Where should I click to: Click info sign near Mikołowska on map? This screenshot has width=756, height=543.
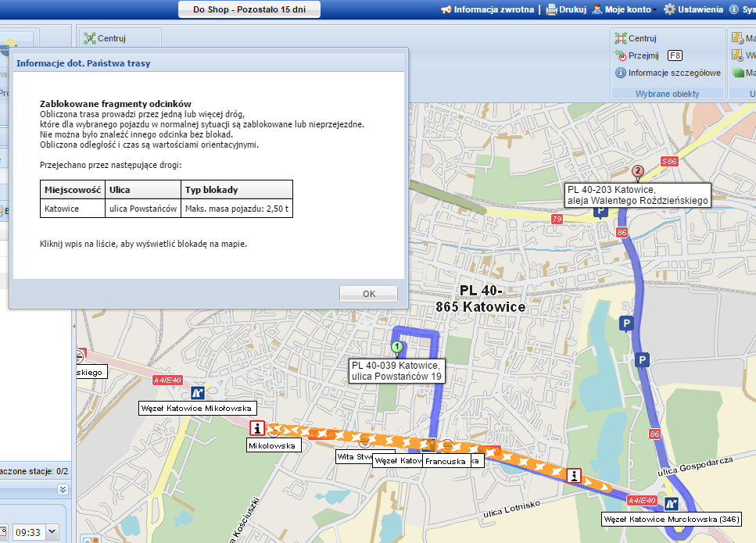[258, 428]
